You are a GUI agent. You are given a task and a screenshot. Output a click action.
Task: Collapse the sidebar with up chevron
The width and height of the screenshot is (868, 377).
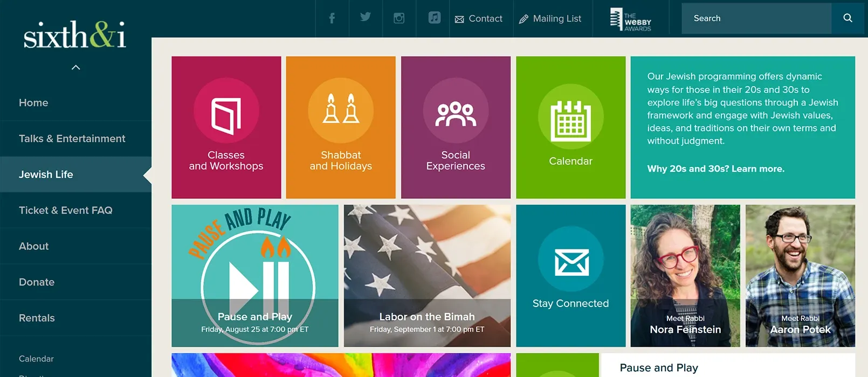click(76, 67)
